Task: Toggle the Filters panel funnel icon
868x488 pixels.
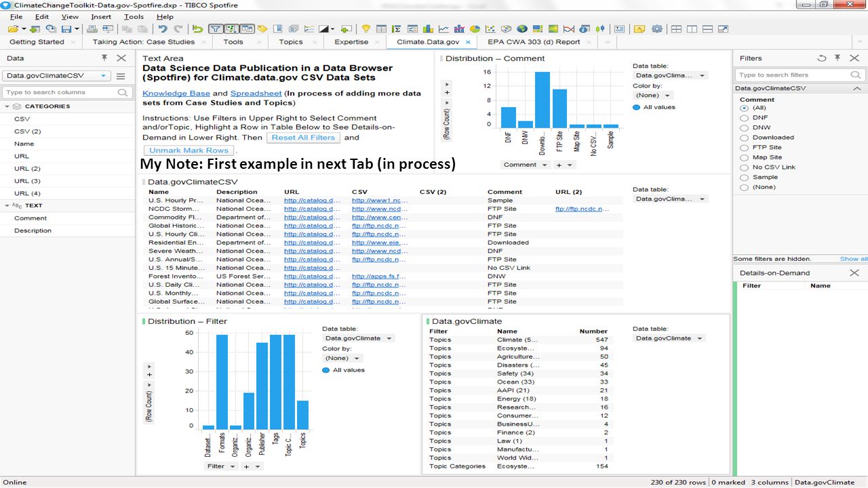Action: [216, 29]
